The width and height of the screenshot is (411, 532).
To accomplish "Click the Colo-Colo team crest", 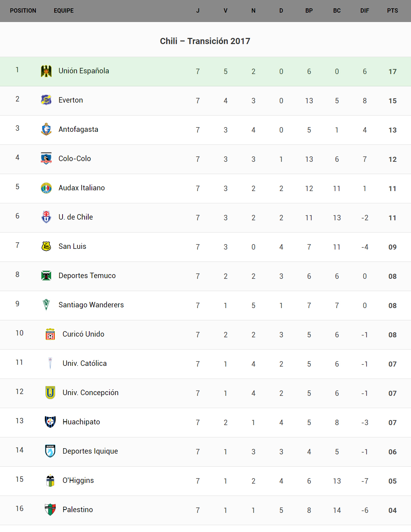I will pyautogui.click(x=46, y=159).
